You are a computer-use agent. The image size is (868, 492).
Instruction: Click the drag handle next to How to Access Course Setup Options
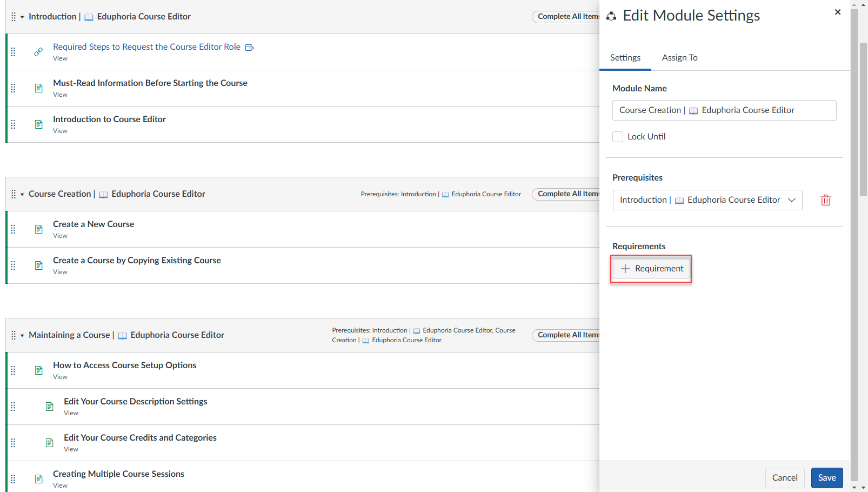(13, 370)
